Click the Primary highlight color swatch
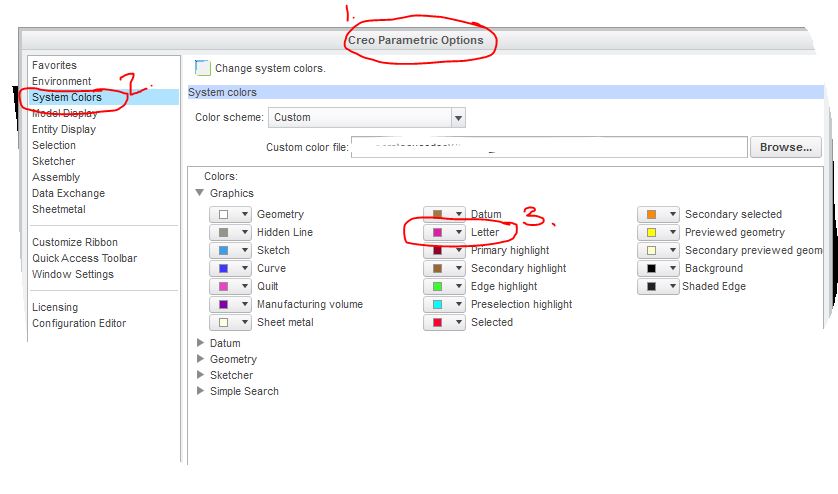 click(x=437, y=250)
